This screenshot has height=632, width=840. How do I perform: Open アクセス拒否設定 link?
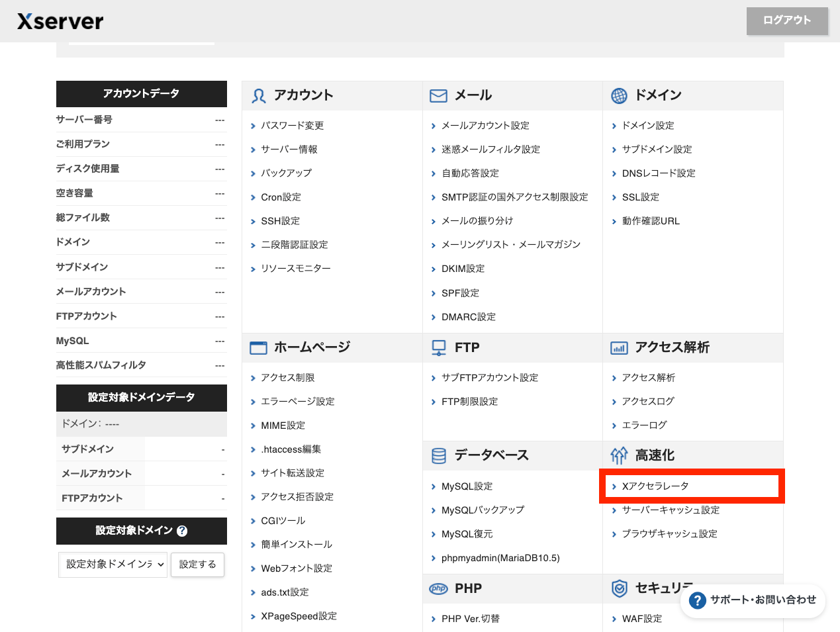pyautogui.click(x=297, y=496)
